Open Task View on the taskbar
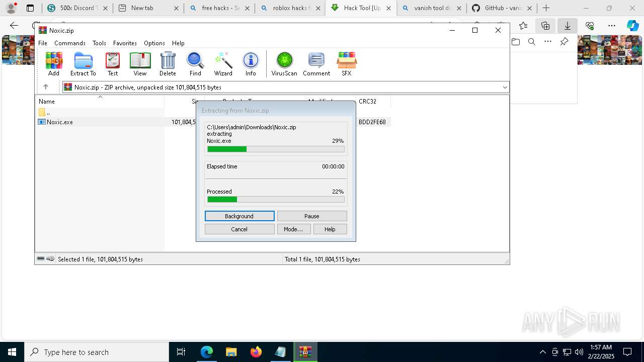 point(182,352)
